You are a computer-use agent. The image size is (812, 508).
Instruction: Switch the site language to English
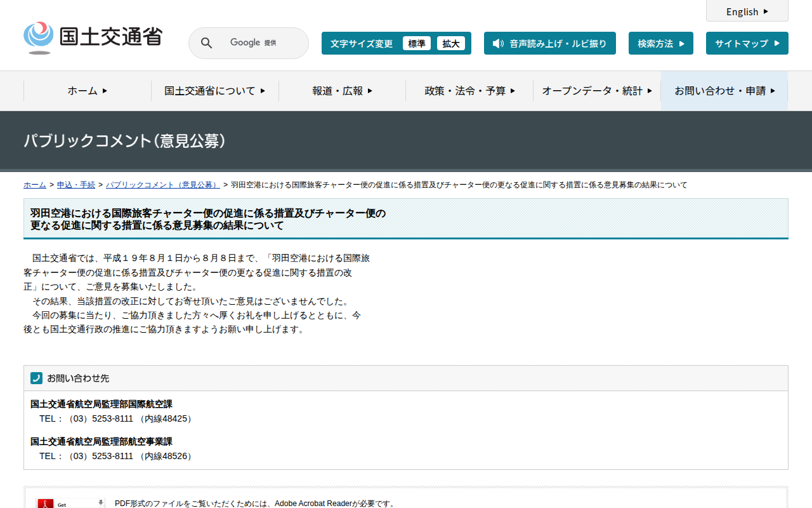[747, 11]
